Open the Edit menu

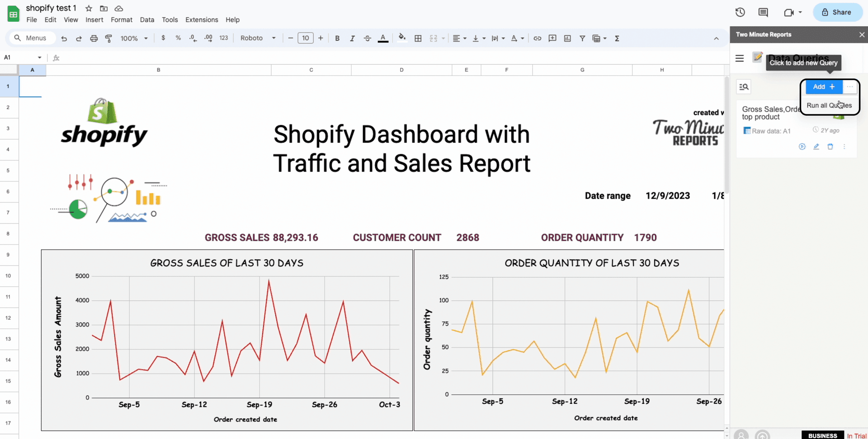tap(50, 20)
